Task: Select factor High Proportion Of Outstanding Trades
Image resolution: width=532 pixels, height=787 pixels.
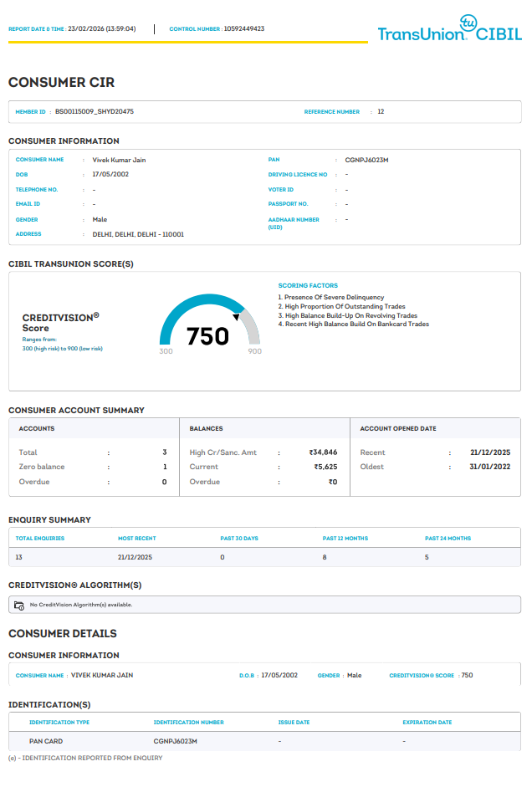Action: [342, 306]
